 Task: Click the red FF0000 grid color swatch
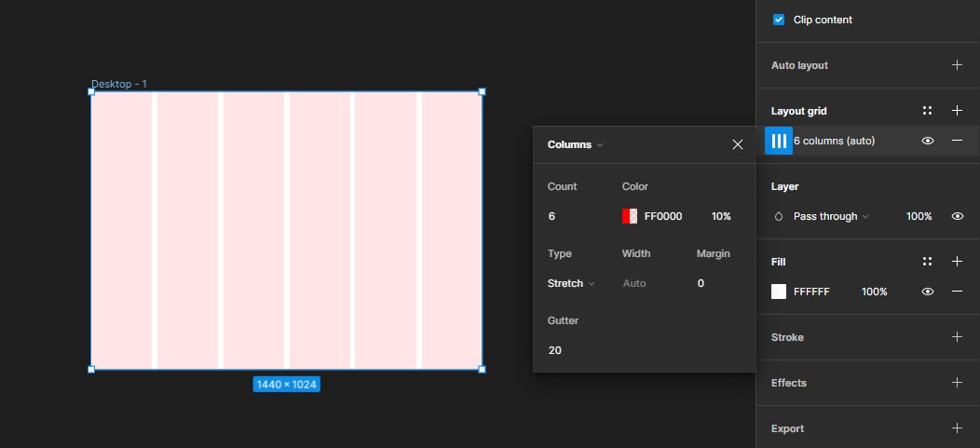(630, 216)
